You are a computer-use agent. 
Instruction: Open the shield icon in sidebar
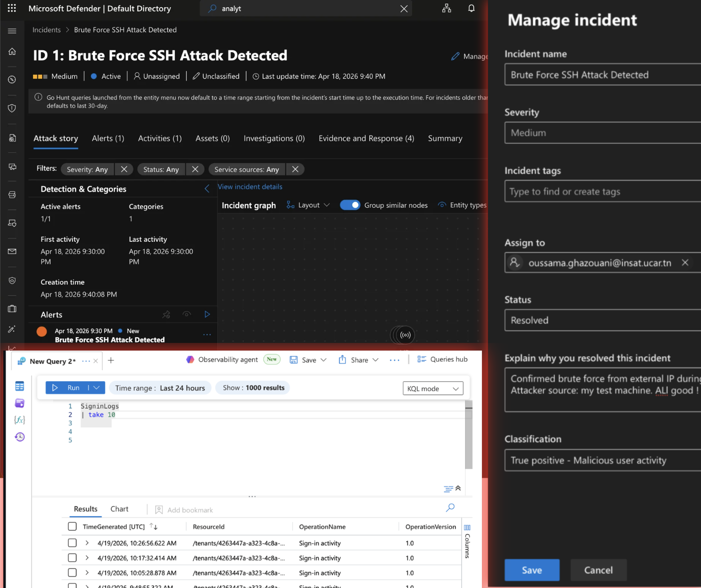point(12,108)
